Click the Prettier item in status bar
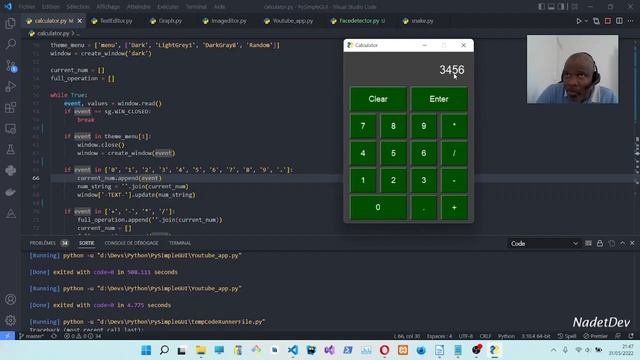Image resolution: width=640 pixels, height=360 pixels. [596, 336]
